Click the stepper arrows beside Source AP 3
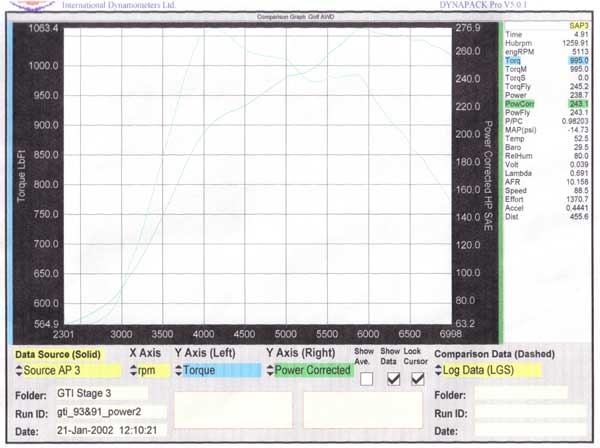The image size is (600, 448). click(x=19, y=370)
